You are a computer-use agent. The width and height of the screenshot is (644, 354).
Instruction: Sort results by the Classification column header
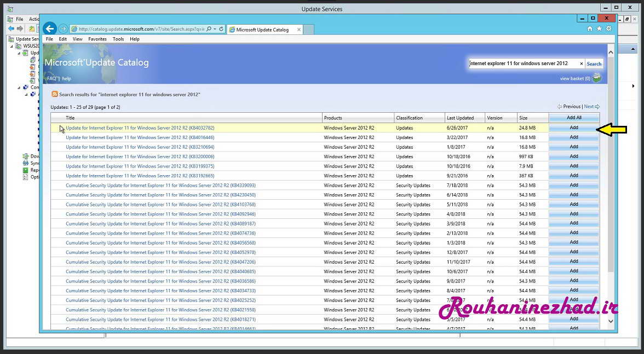pos(419,118)
